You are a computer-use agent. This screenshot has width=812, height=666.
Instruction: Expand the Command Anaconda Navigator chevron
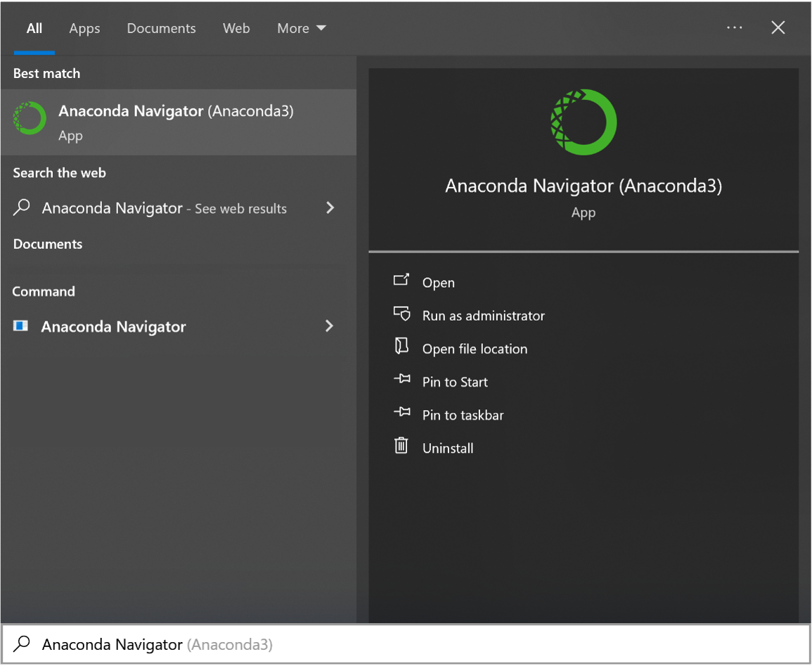tap(329, 326)
